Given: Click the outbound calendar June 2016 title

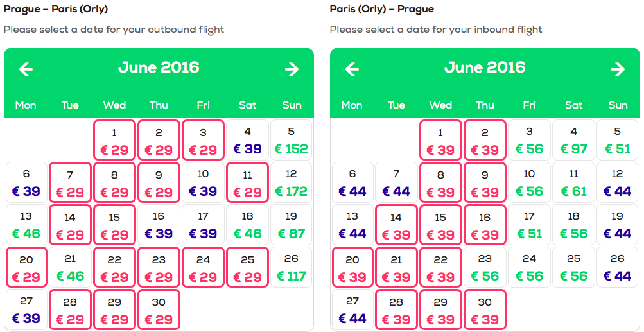Looking at the screenshot, I should [159, 67].
